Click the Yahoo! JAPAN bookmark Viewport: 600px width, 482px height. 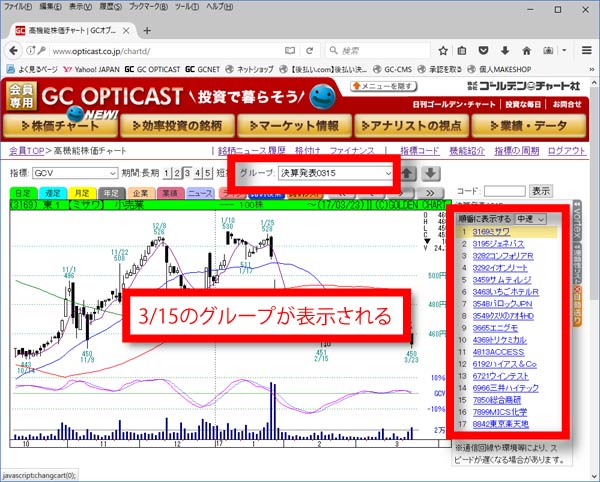91,69
